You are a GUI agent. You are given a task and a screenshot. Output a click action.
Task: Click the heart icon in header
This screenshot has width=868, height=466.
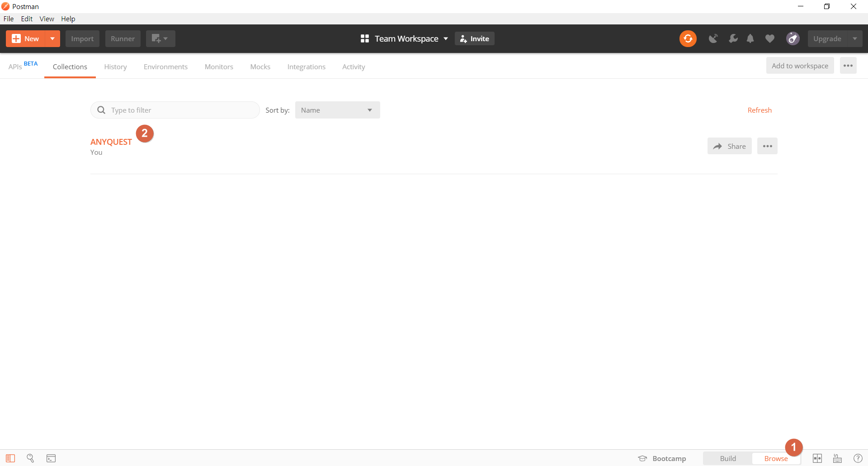tap(770, 39)
